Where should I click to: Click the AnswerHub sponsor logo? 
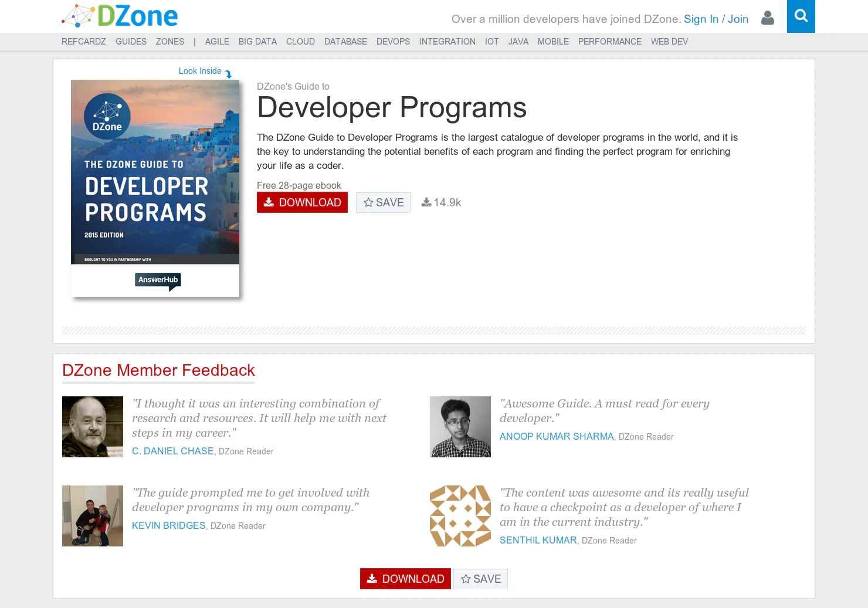point(158,281)
